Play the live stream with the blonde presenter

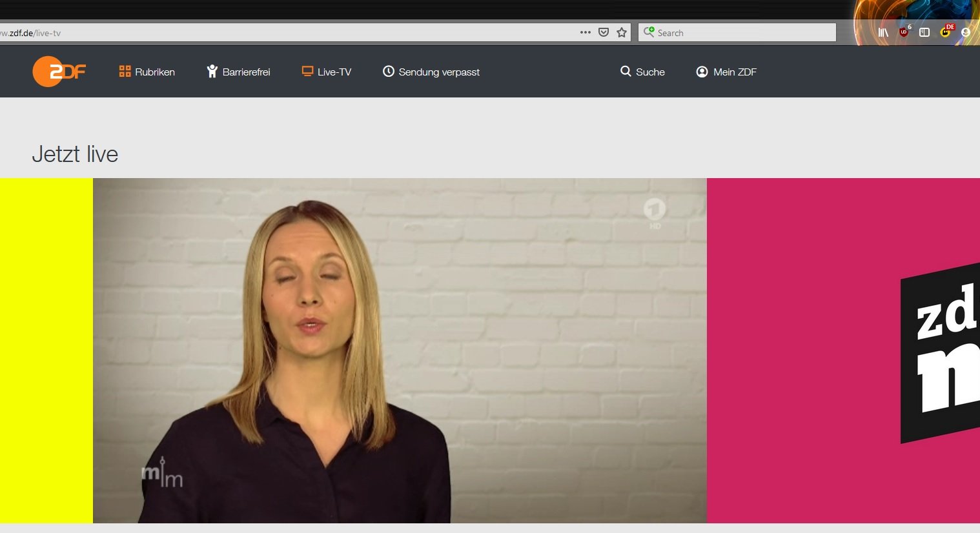coord(400,350)
